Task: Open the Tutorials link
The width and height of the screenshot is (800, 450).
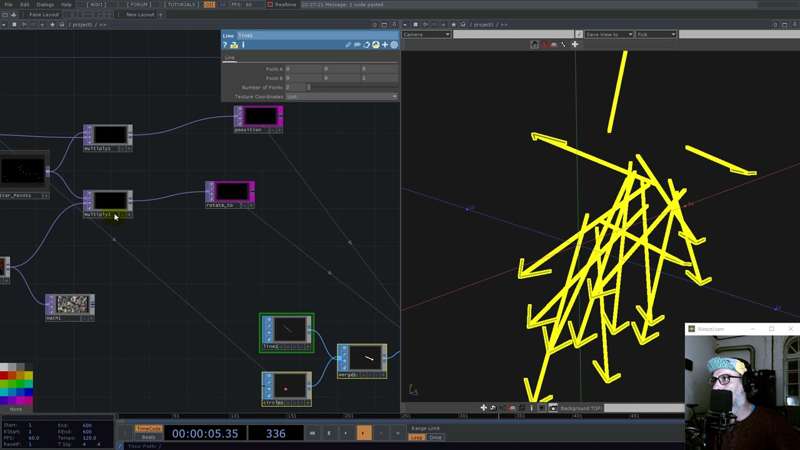Action: [x=181, y=5]
